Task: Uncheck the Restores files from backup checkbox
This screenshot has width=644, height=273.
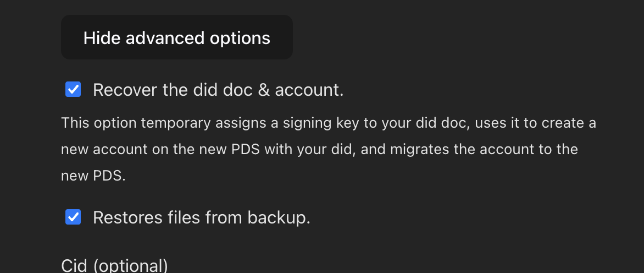Action: point(73,217)
